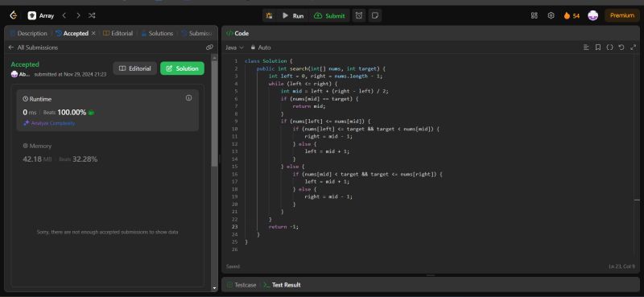This screenshot has height=297, width=644.
Task: Copy submission link chain icon
Action: pyautogui.click(x=209, y=47)
